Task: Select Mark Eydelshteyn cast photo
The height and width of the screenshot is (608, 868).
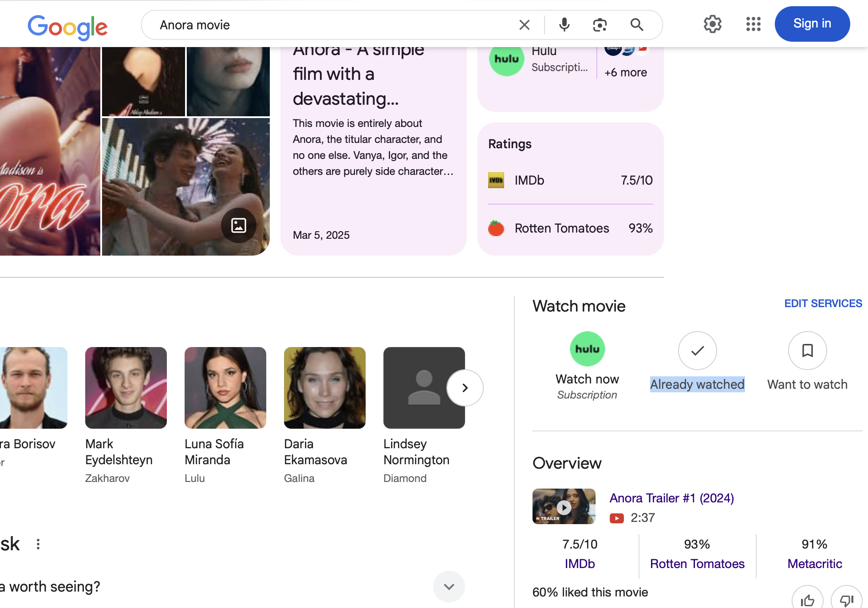Action: coord(126,388)
